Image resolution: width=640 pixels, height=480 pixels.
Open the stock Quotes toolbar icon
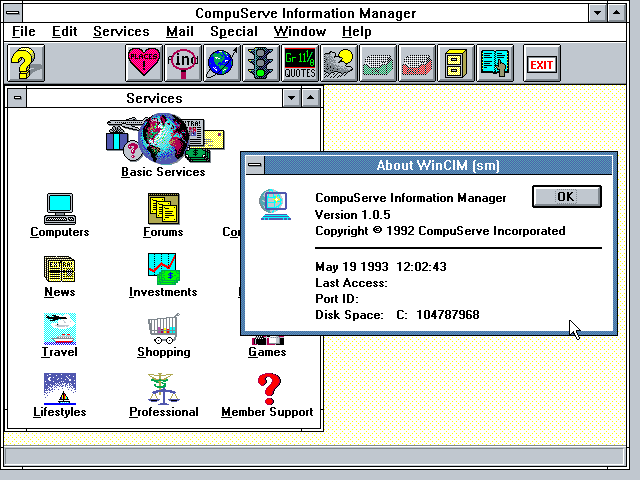coord(299,64)
